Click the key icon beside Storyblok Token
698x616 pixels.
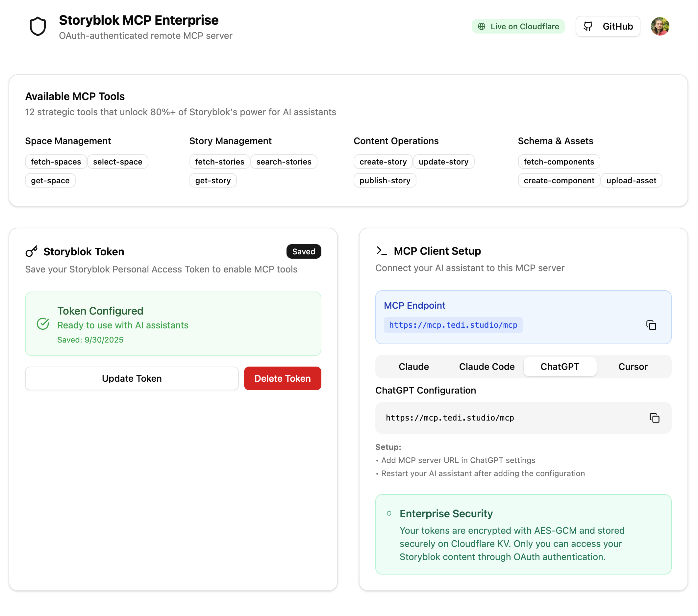32,251
